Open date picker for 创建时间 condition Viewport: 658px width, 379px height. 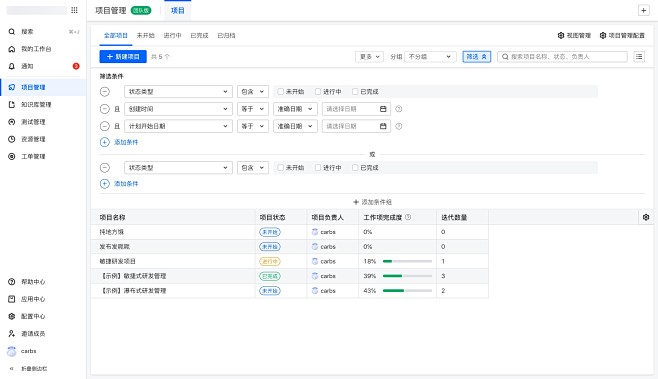point(356,109)
